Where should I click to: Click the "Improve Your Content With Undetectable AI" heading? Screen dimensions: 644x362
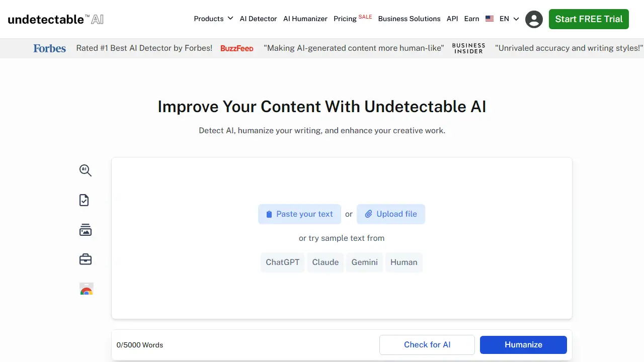click(x=322, y=107)
